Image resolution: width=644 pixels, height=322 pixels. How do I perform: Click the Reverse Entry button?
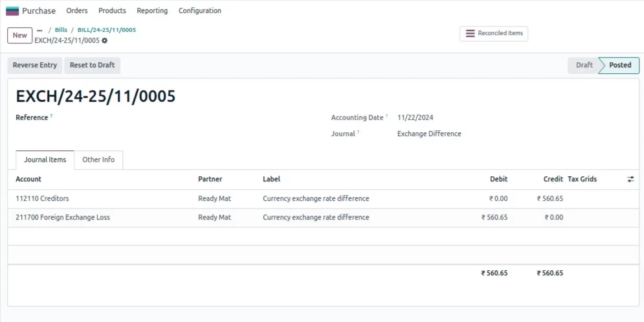click(x=35, y=65)
